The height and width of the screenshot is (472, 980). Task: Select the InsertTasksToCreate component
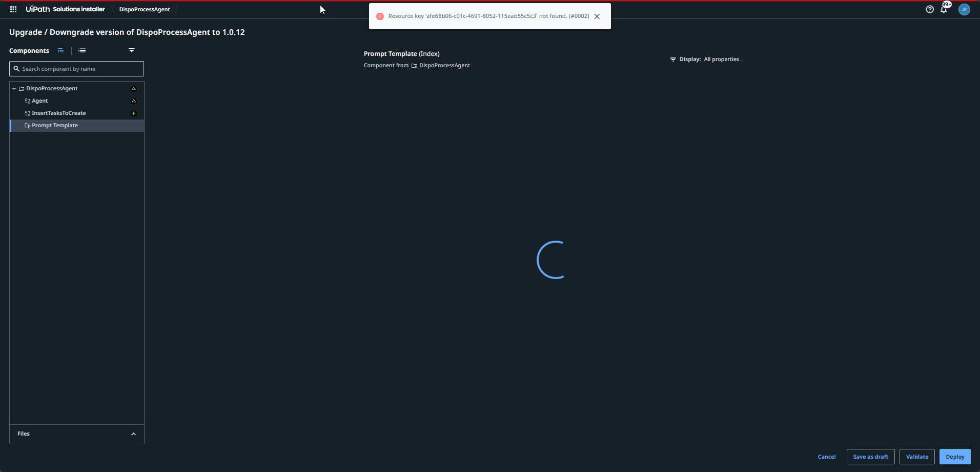[77, 113]
